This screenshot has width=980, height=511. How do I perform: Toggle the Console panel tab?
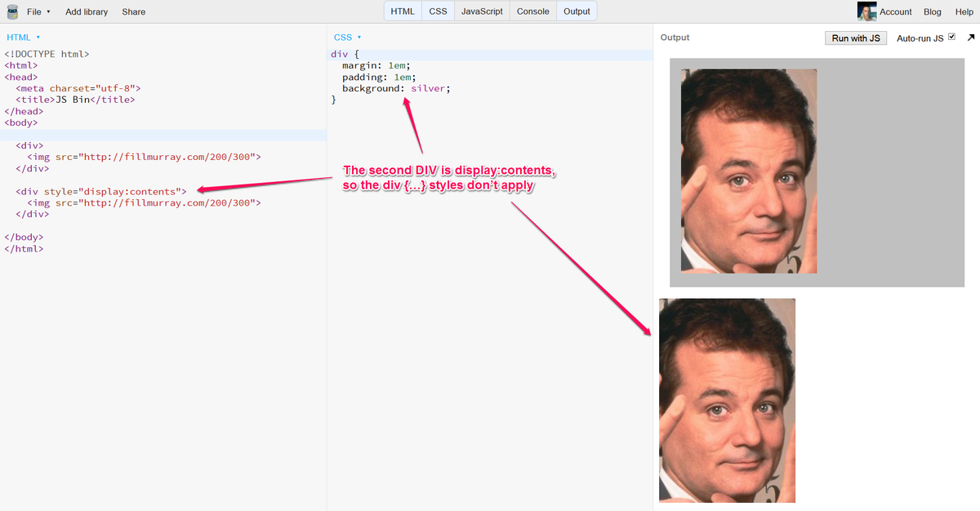533,11
